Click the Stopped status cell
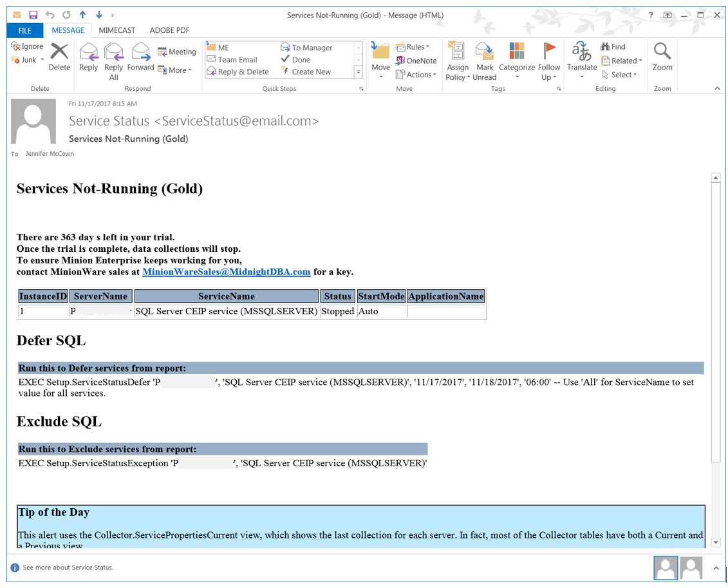Viewport: 728px width, 588px height. (337, 311)
